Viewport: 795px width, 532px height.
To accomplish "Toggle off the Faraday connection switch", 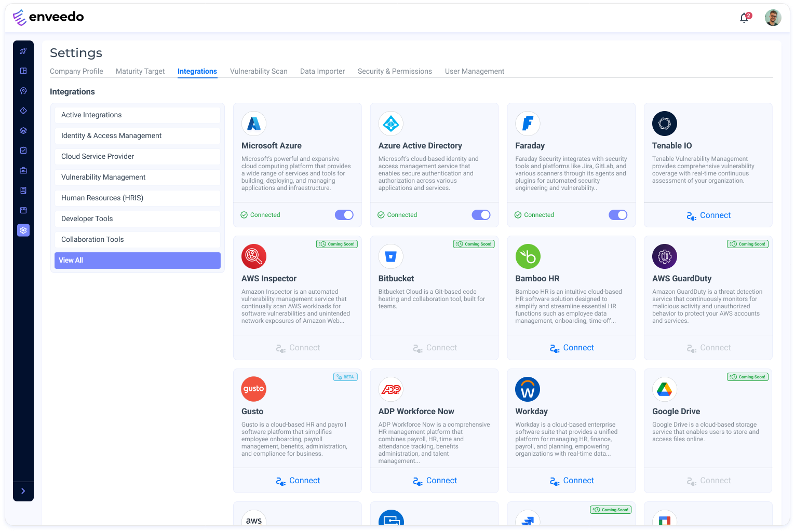I will (x=618, y=215).
